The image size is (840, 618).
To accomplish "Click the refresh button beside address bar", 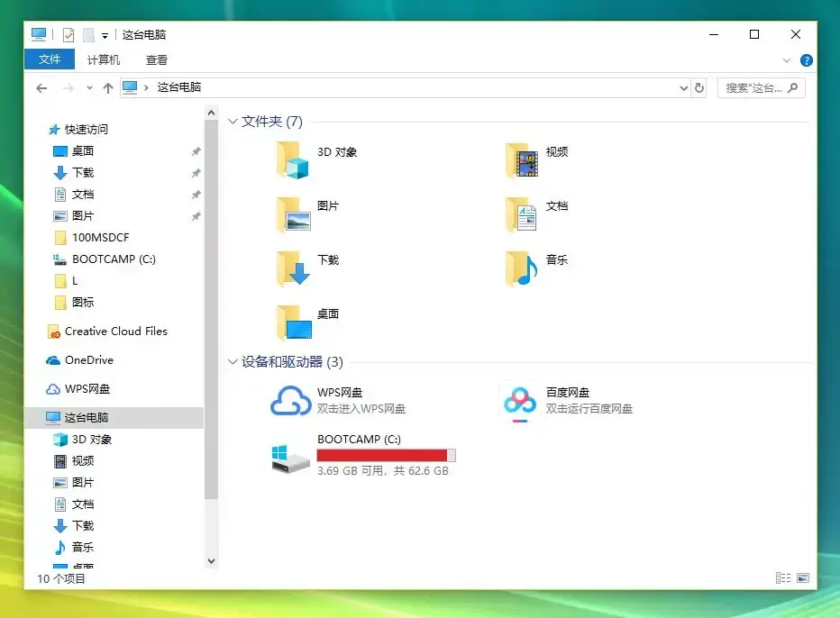I will pyautogui.click(x=699, y=87).
